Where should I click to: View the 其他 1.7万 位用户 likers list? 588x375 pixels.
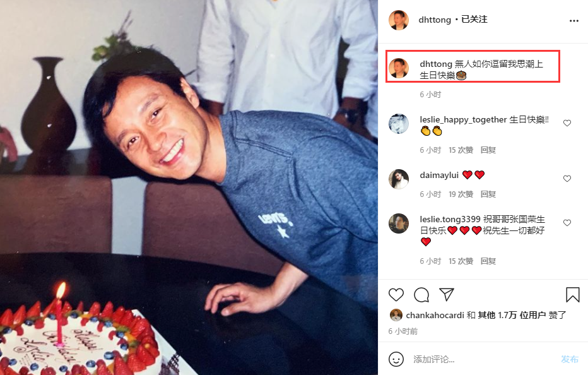[x=512, y=315]
